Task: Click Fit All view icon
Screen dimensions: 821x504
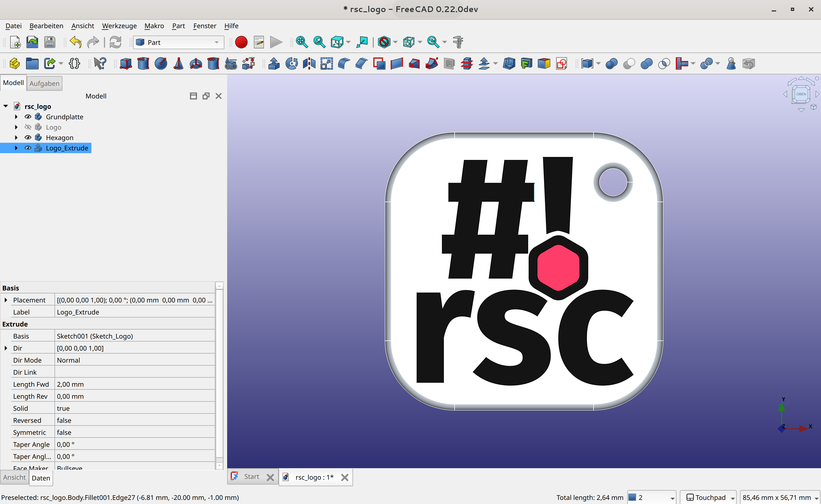Action: point(302,42)
